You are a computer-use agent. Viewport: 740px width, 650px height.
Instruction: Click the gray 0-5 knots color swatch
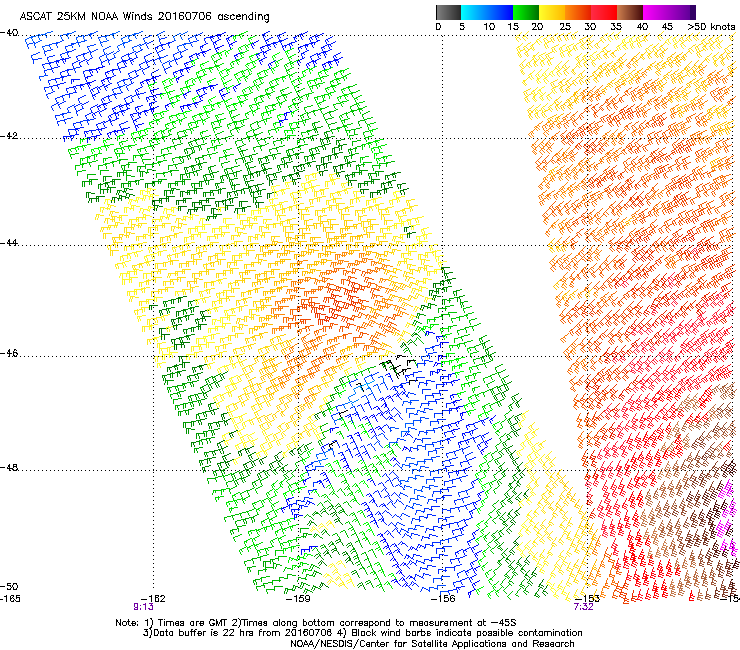click(x=448, y=12)
